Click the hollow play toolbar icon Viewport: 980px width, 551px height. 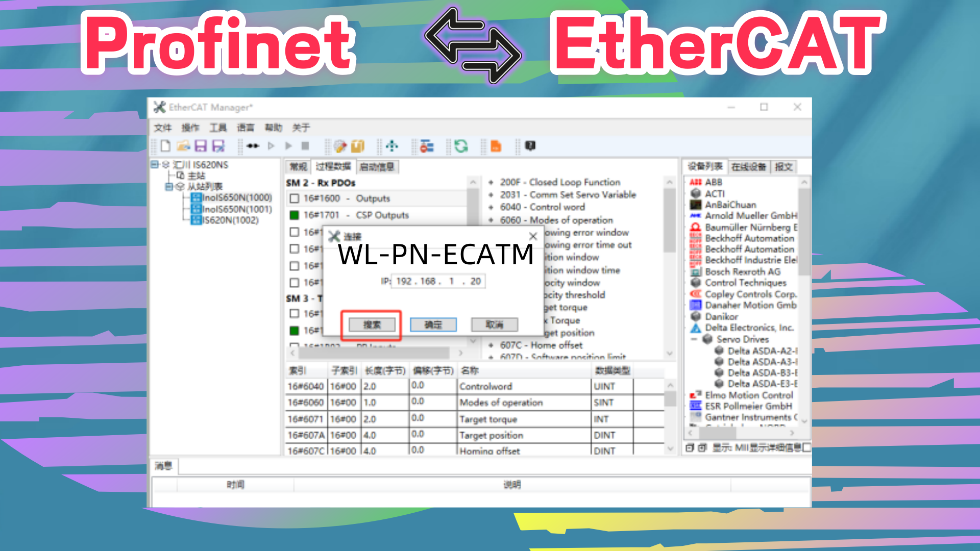click(271, 146)
